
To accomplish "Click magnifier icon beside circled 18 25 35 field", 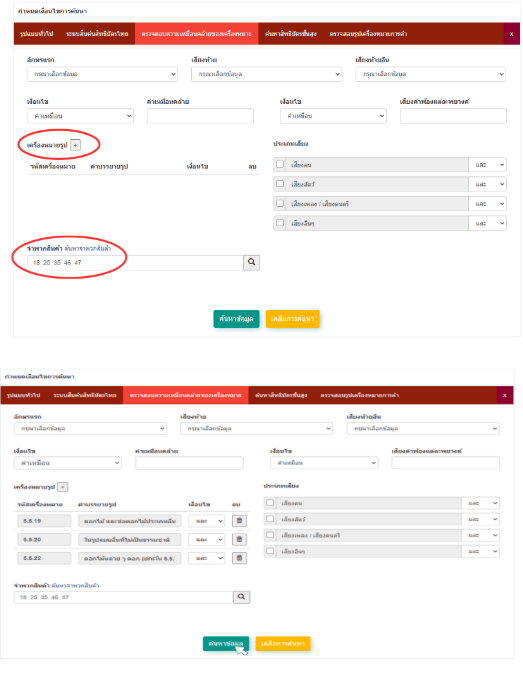I will pyautogui.click(x=252, y=262).
